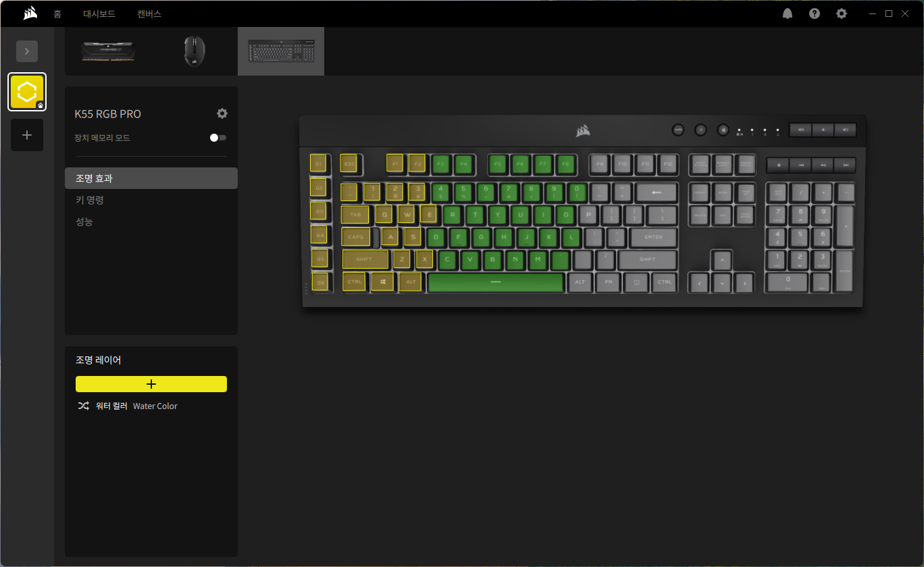Click the Print Screen key
Image resolution: width=924 pixels, height=567 pixels.
700,164
